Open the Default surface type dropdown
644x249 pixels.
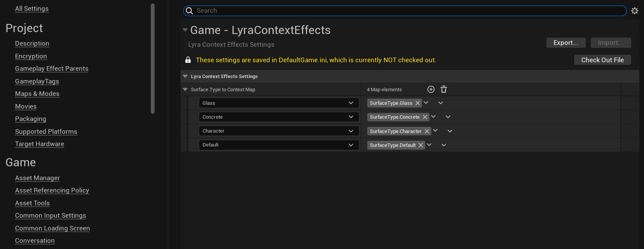tap(279, 145)
